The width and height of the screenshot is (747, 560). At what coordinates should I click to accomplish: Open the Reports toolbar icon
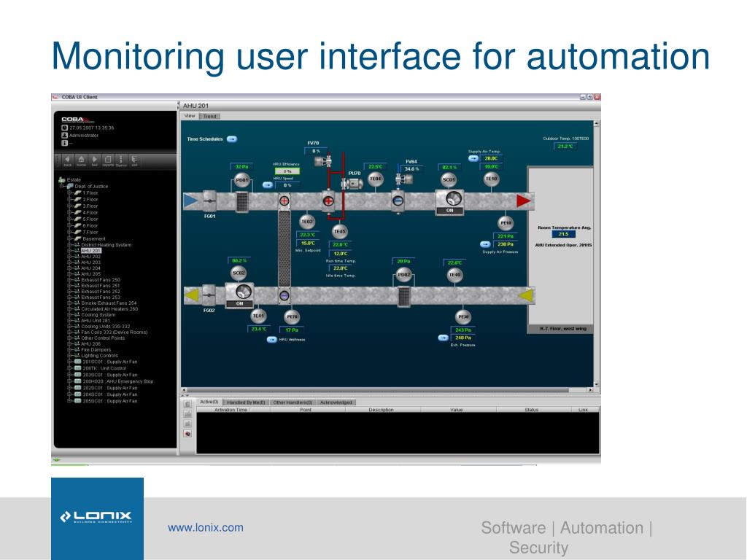(x=108, y=160)
